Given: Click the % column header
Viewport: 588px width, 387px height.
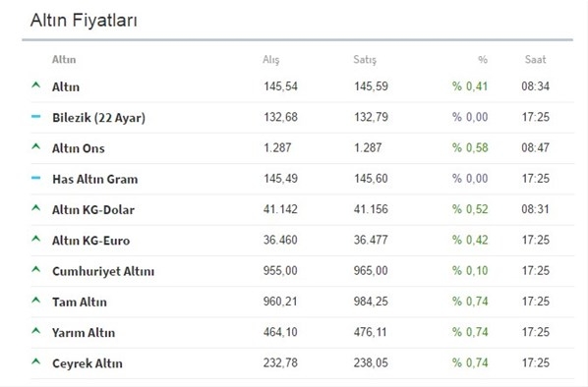Looking at the screenshot, I should pos(483,60).
